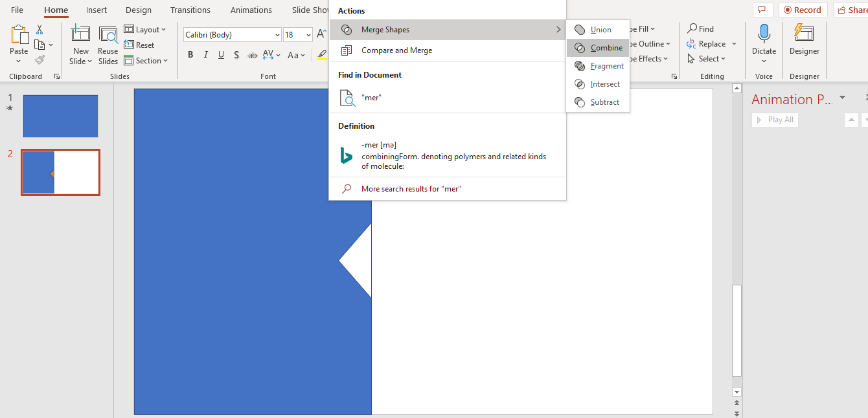
Task: Cut selection with the scissors icon
Action: 40,30
